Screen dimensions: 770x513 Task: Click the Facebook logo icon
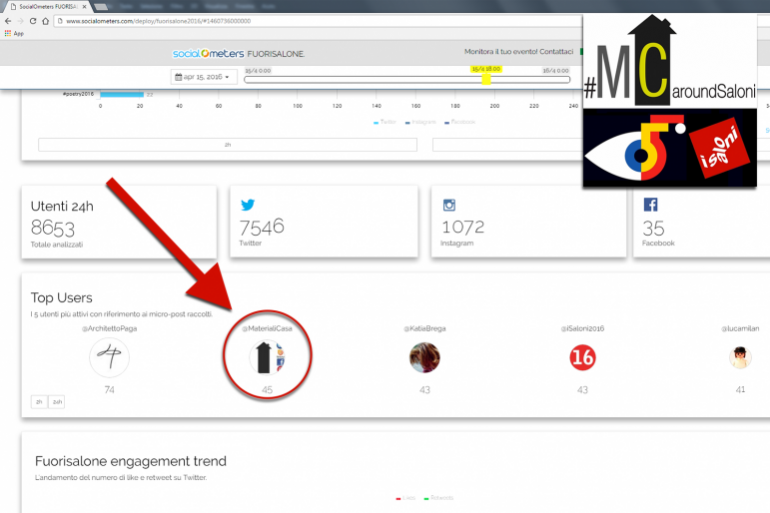click(x=650, y=204)
